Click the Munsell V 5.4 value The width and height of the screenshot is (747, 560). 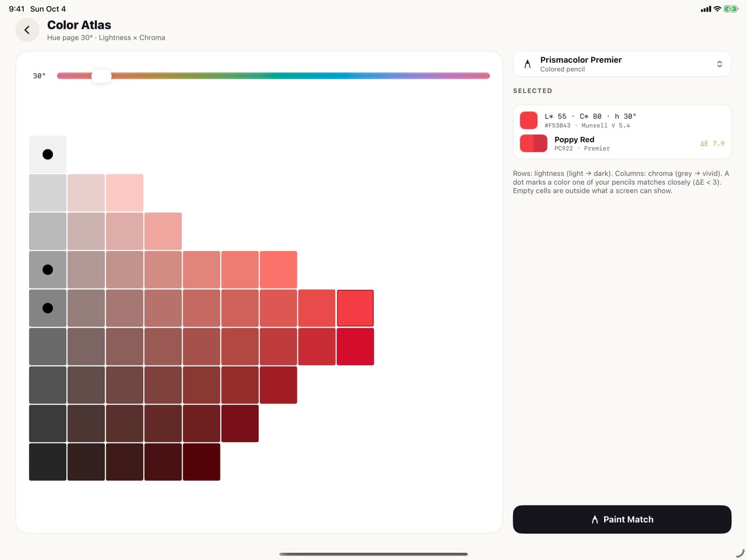coord(606,126)
